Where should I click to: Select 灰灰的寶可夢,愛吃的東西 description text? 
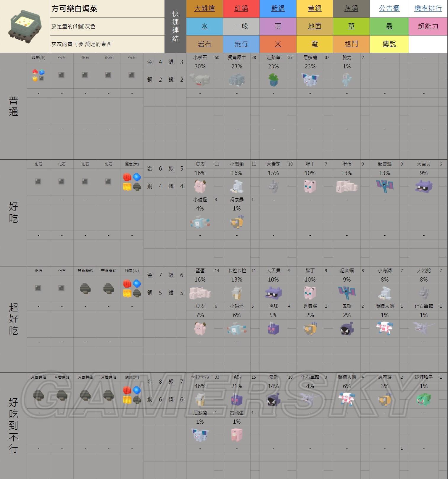(x=81, y=44)
